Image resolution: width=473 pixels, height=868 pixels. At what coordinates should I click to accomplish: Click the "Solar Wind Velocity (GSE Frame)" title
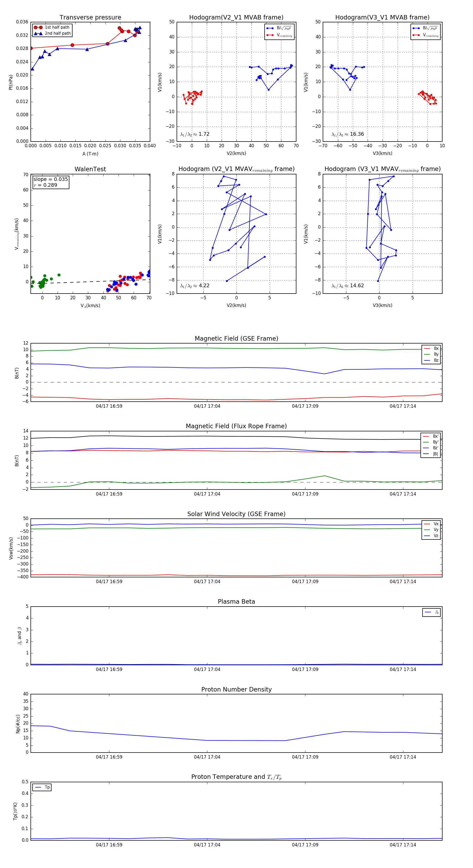236,514
